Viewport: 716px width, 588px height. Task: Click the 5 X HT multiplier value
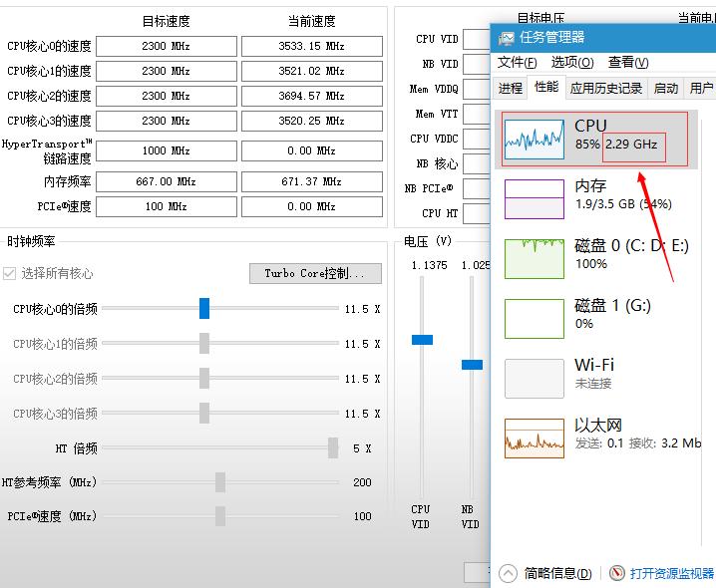362,448
